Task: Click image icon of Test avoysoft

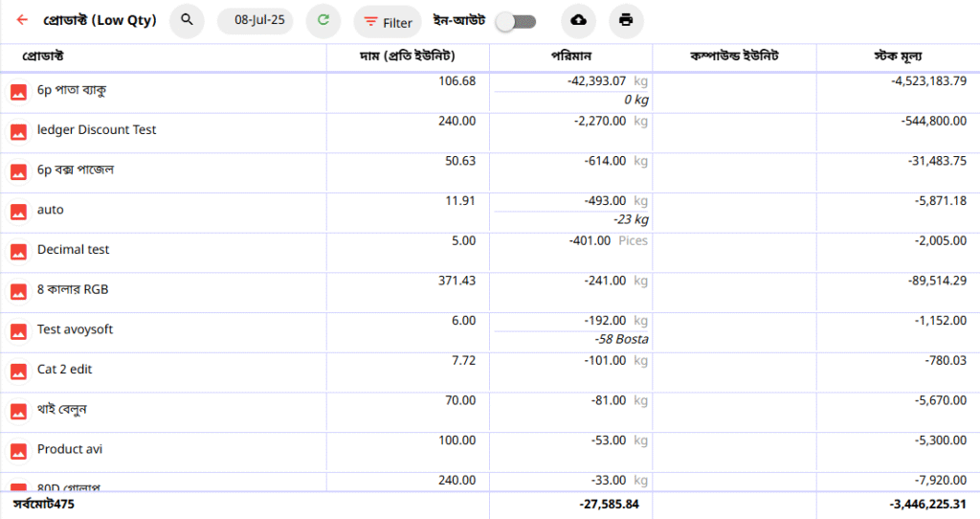Action: click(19, 332)
